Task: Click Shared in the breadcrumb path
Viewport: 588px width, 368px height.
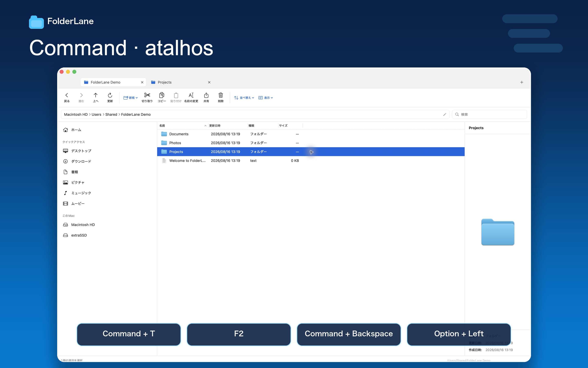Action: pyautogui.click(x=111, y=114)
